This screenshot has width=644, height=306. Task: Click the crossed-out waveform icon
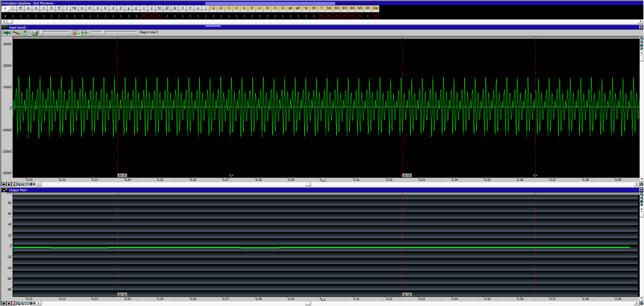click(16, 33)
